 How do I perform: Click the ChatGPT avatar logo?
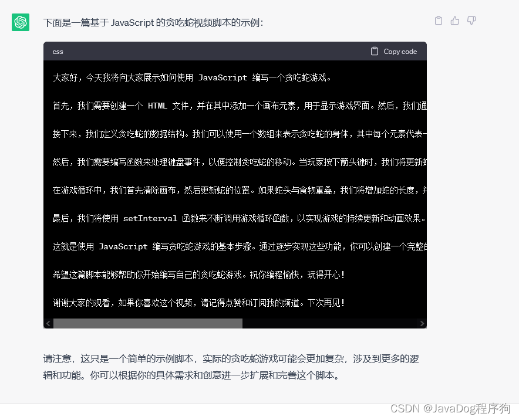[x=21, y=22]
